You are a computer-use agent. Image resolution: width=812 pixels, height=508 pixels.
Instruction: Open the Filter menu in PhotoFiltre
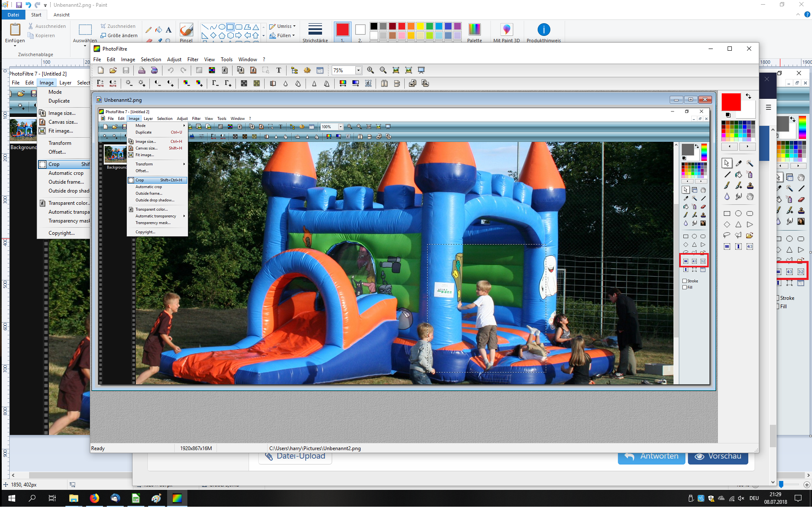pyautogui.click(x=192, y=60)
